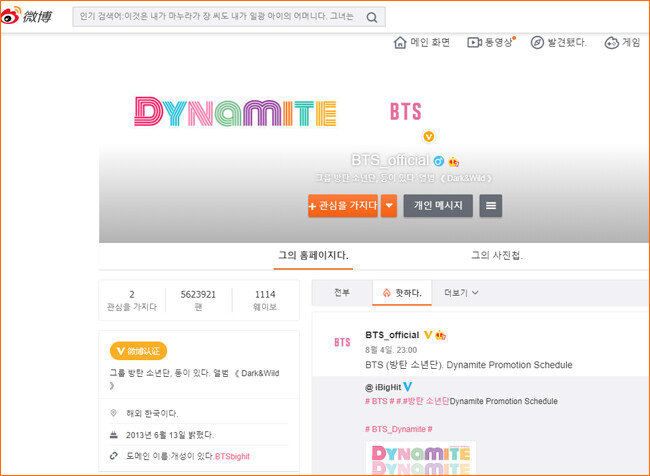
Task: Select the 그의 홈페이지다 tab
Action: click(313, 255)
